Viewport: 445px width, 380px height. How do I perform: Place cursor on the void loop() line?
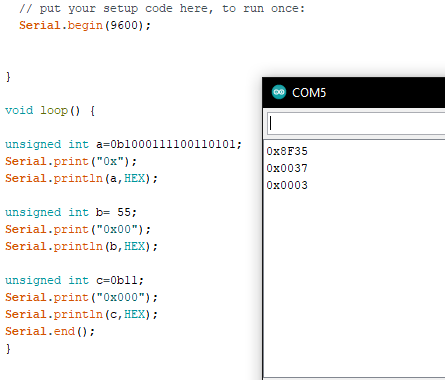50,110
